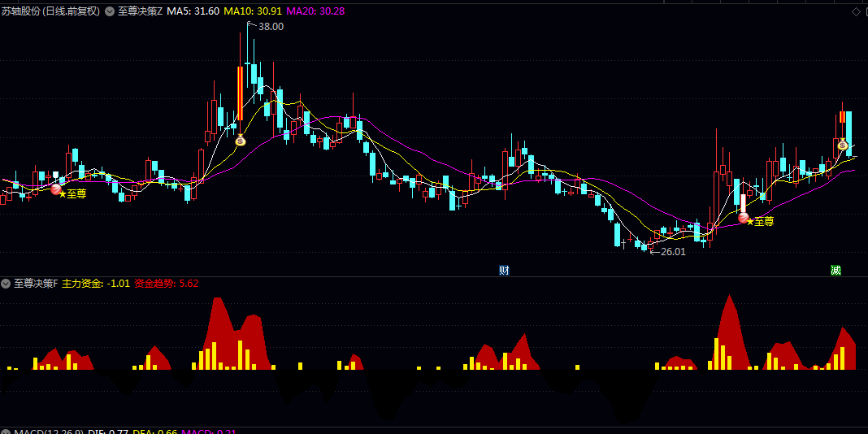This screenshot has width=868, height=434.
Task: Click the 26.01 low price label
Action: pyautogui.click(x=673, y=251)
